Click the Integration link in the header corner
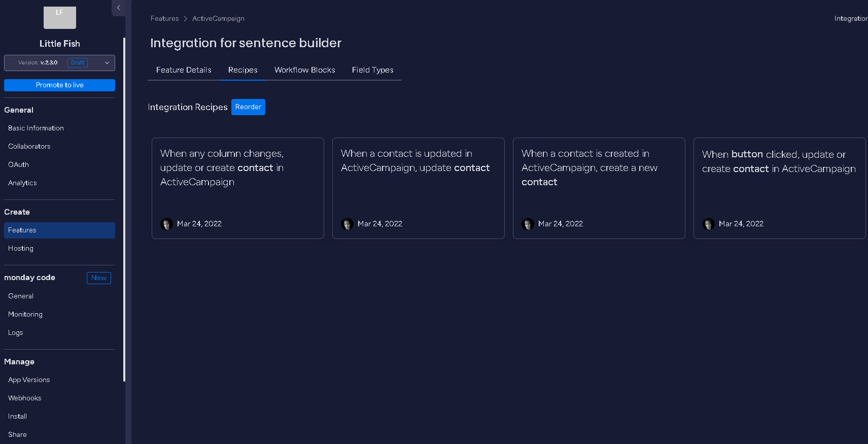 click(851, 19)
